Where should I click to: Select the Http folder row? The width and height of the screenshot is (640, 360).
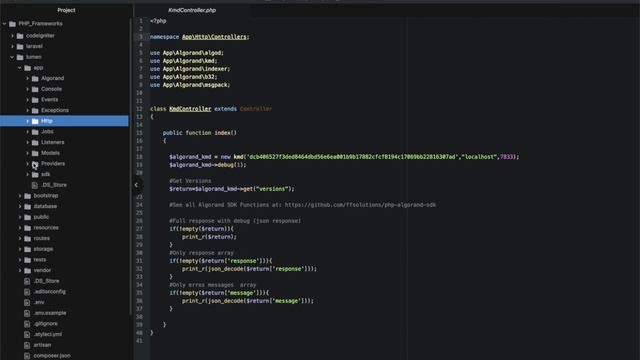(x=64, y=121)
